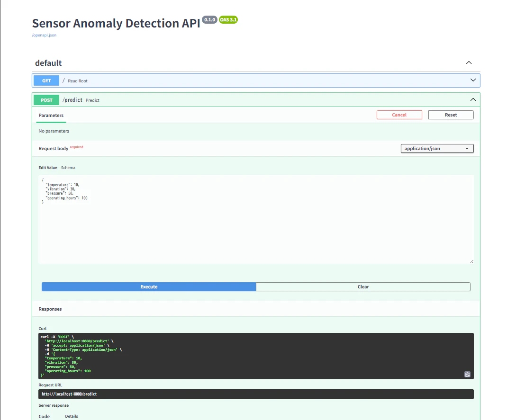Copy the curl command with clipboard icon
The width and height of the screenshot is (507, 420).
467,374
